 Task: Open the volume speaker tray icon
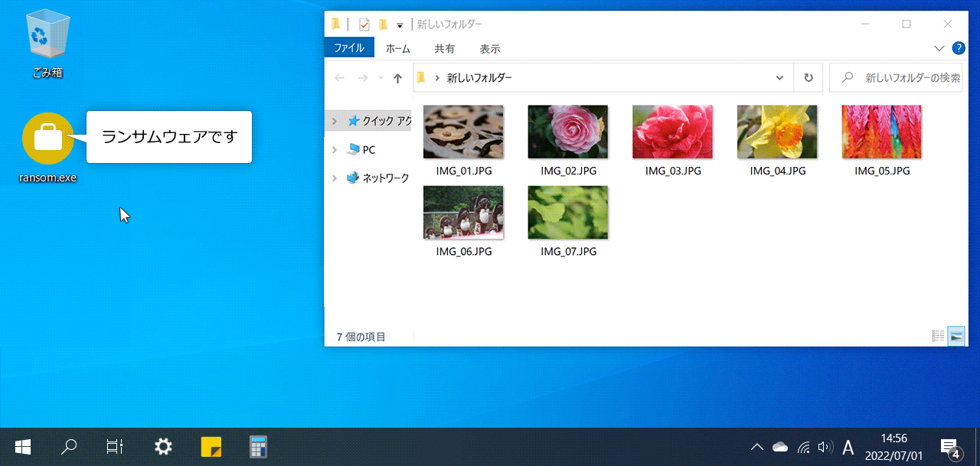[825, 447]
